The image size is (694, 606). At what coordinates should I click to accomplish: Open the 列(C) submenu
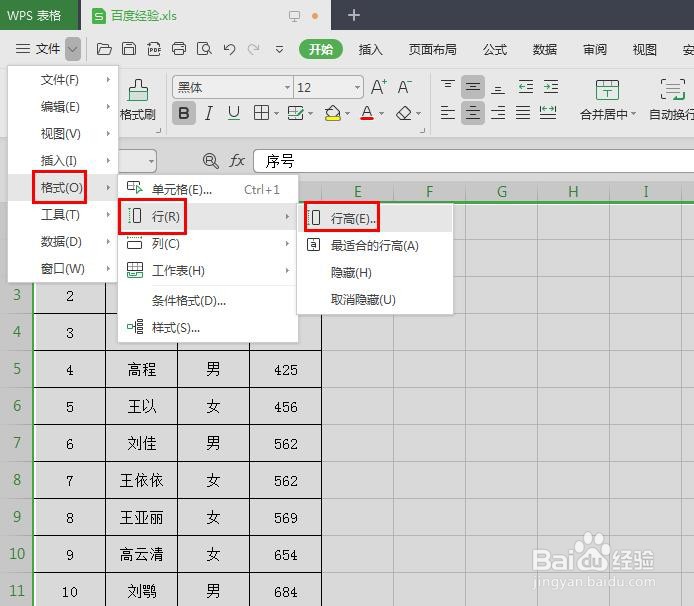(x=208, y=243)
